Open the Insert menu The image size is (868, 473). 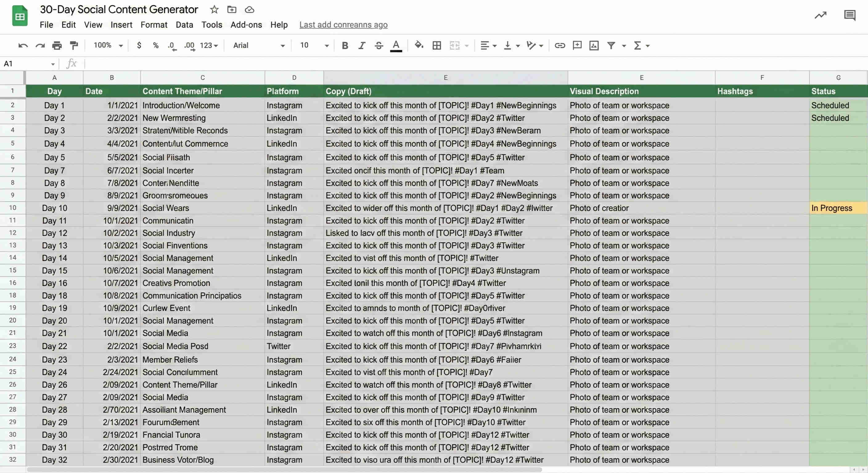point(121,25)
